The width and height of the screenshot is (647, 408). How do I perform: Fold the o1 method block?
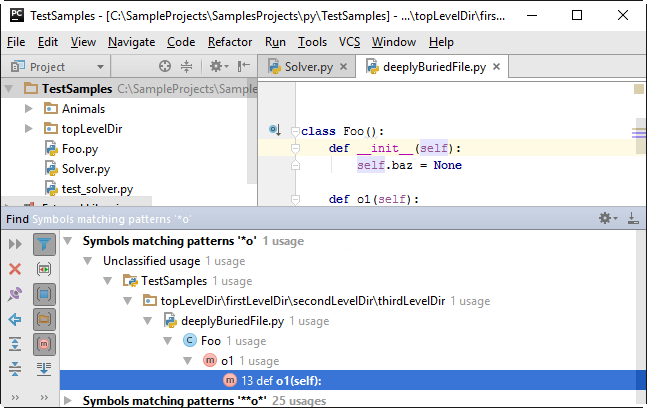click(x=295, y=200)
